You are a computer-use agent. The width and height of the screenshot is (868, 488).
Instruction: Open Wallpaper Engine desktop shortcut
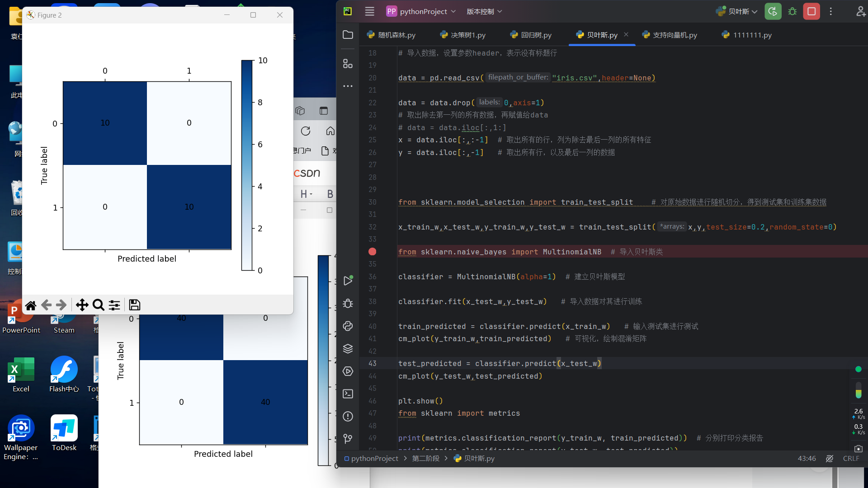pyautogui.click(x=21, y=437)
